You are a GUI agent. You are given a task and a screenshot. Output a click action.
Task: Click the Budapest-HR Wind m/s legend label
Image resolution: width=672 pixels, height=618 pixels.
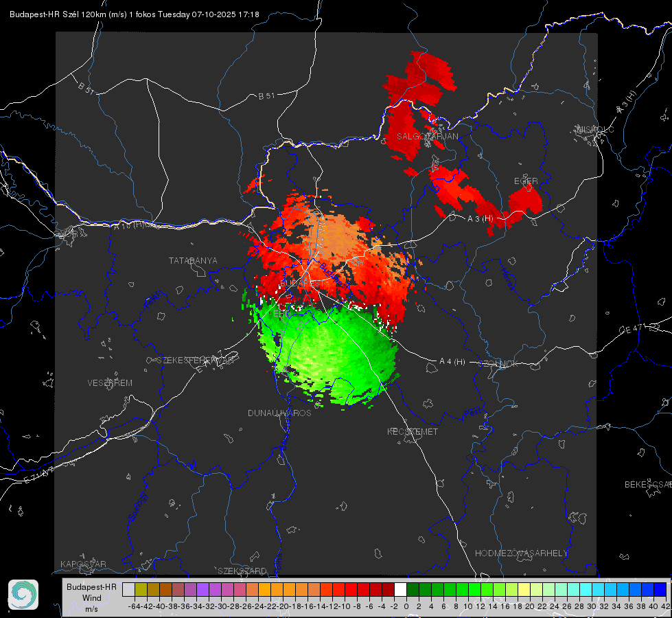[x=91, y=597]
